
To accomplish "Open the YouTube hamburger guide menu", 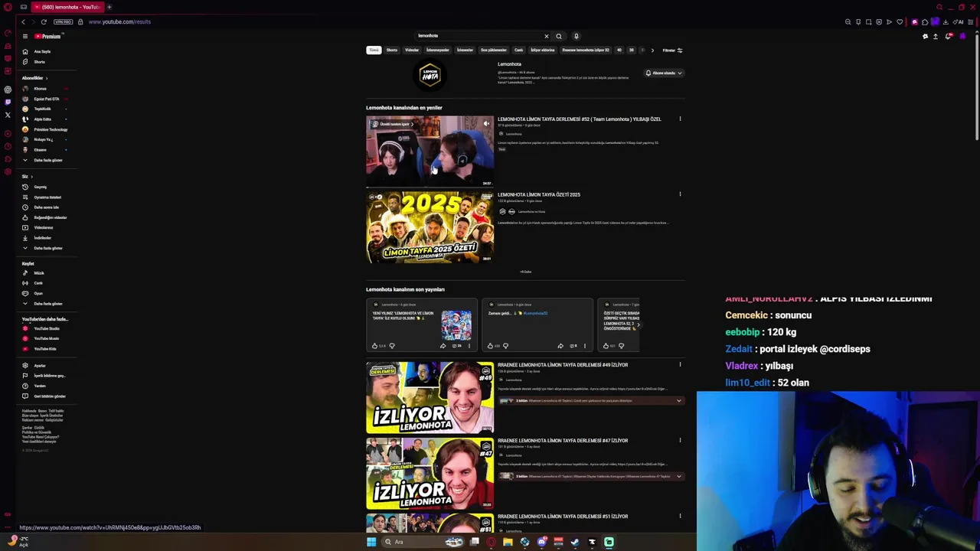I will 24,36.
